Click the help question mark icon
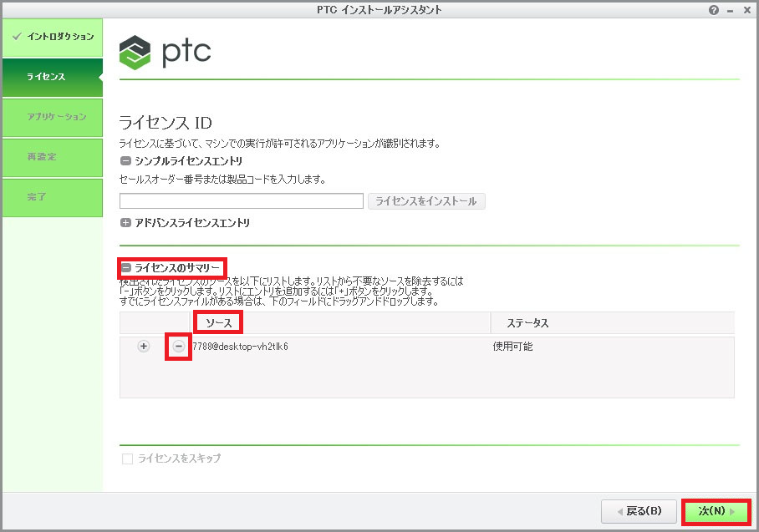Viewport: 759px width, 532px height. tap(714, 10)
